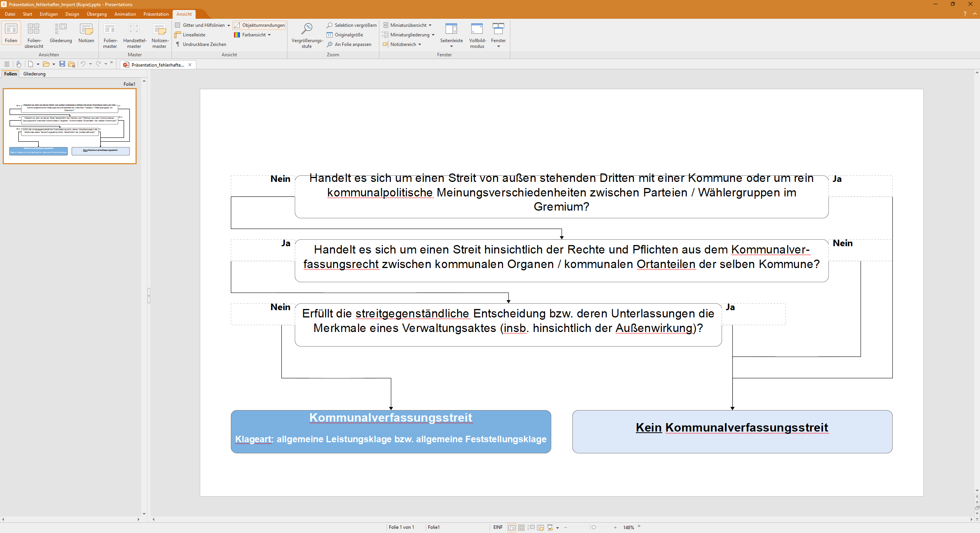This screenshot has height=533, width=980.
Task: Open the Notizenmaster view
Action: click(160, 35)
